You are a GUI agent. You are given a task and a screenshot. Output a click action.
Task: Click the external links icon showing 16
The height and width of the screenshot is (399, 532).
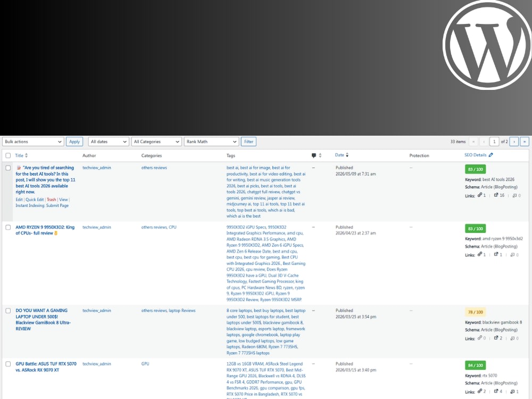coord(496,195)
